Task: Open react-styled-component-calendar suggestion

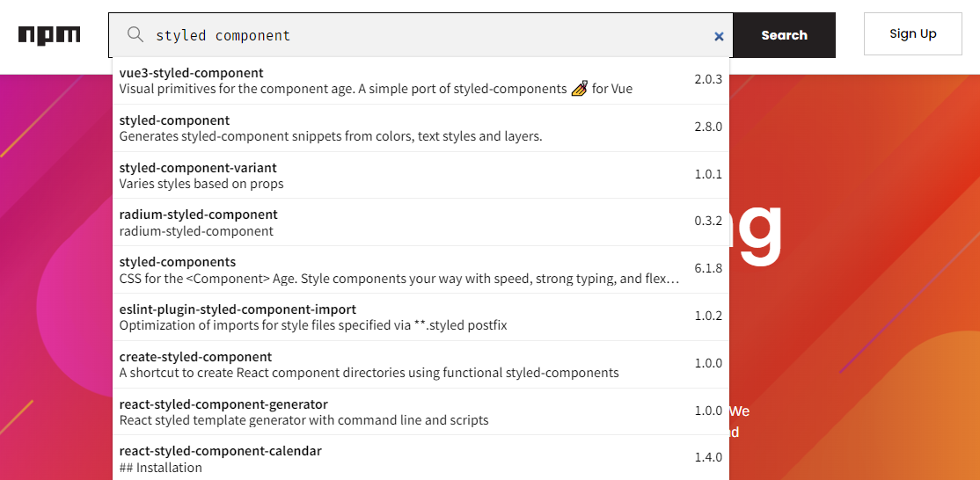Action: pyautogui.click(x=220, y=451)
